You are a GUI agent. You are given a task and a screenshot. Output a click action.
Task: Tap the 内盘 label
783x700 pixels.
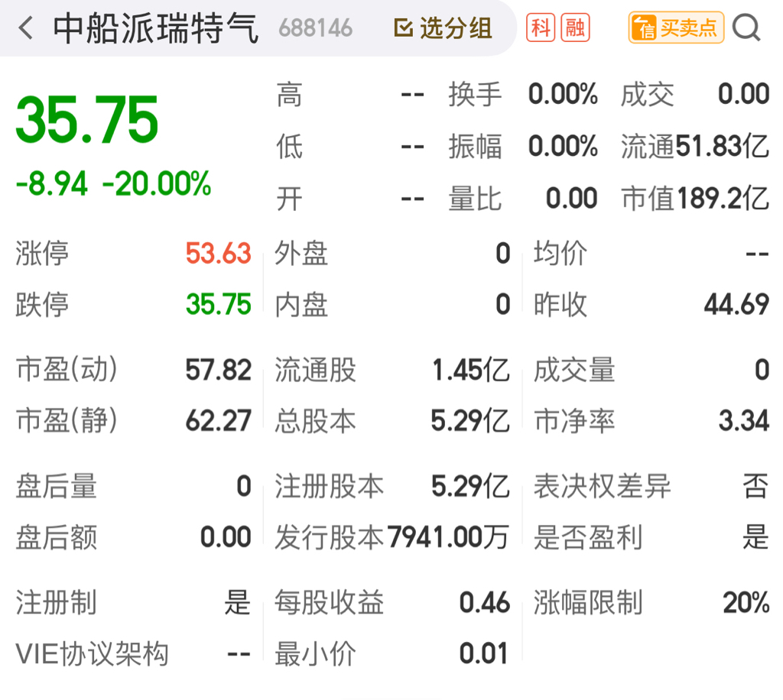[x=301, y=304]
